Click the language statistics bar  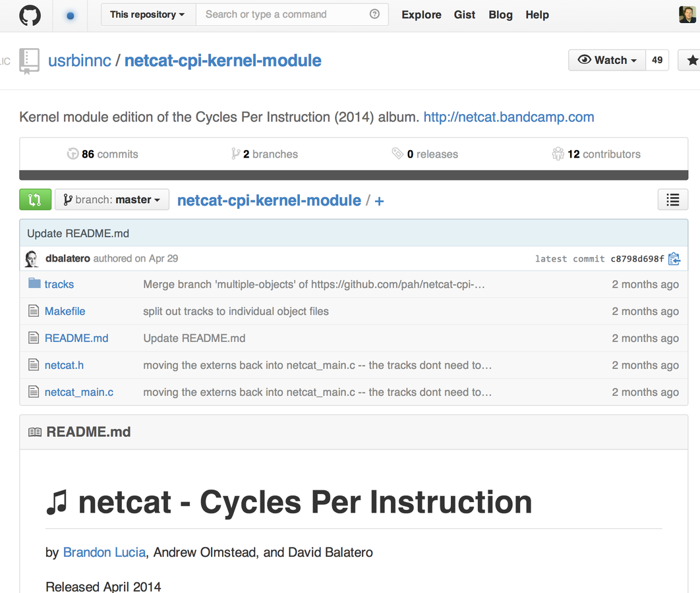353,175
